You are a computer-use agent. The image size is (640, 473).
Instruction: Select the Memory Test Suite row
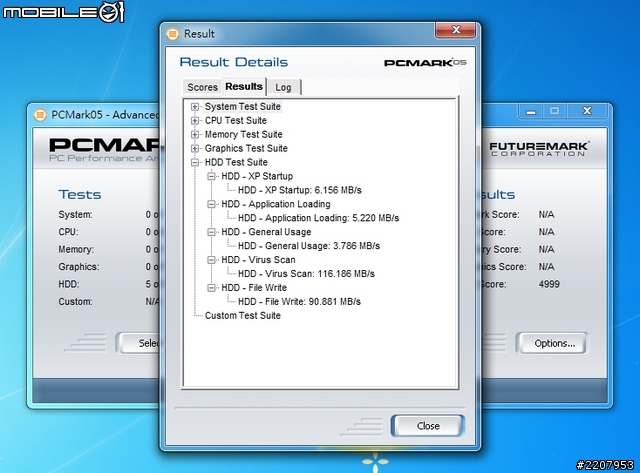tap(243, 134)
